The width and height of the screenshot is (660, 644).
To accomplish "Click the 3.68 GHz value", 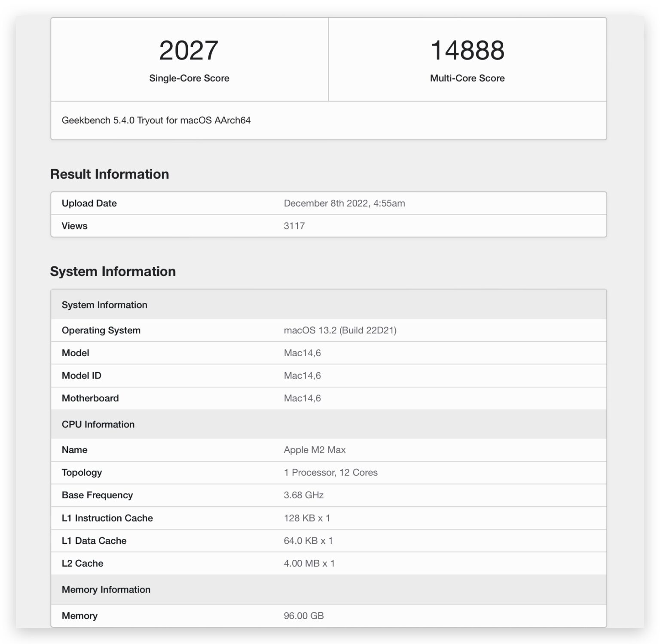I will click(303, 495).
